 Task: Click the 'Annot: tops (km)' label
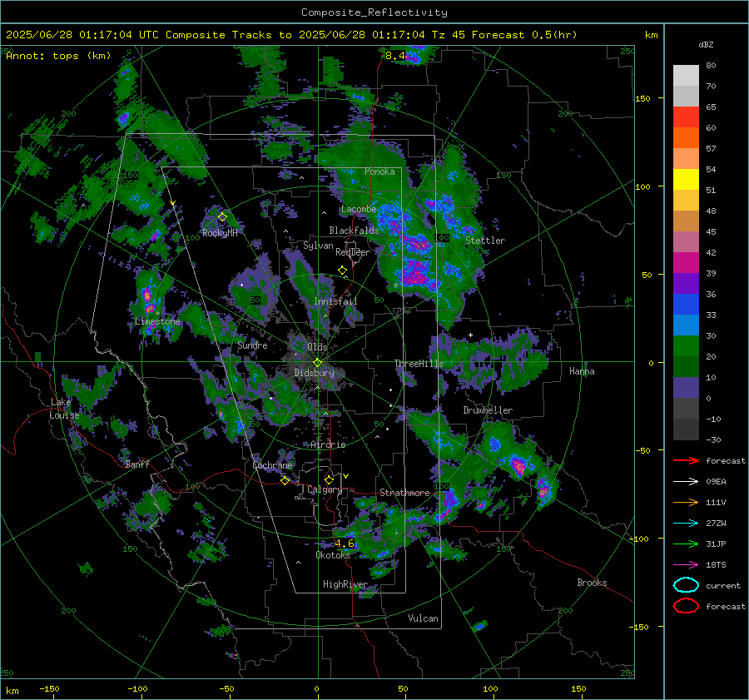58,56
